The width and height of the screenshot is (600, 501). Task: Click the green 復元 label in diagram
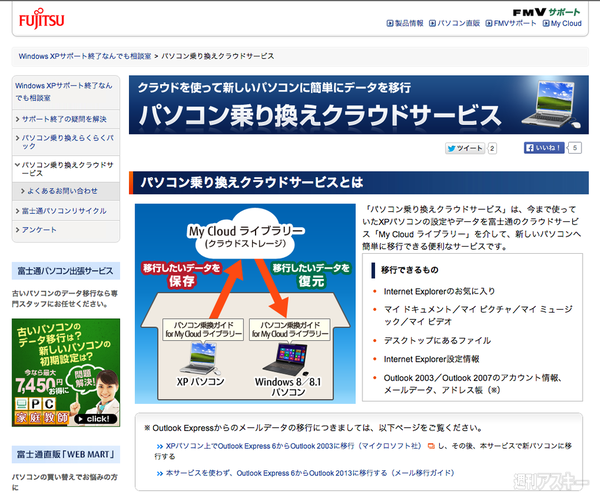point(311,281)
